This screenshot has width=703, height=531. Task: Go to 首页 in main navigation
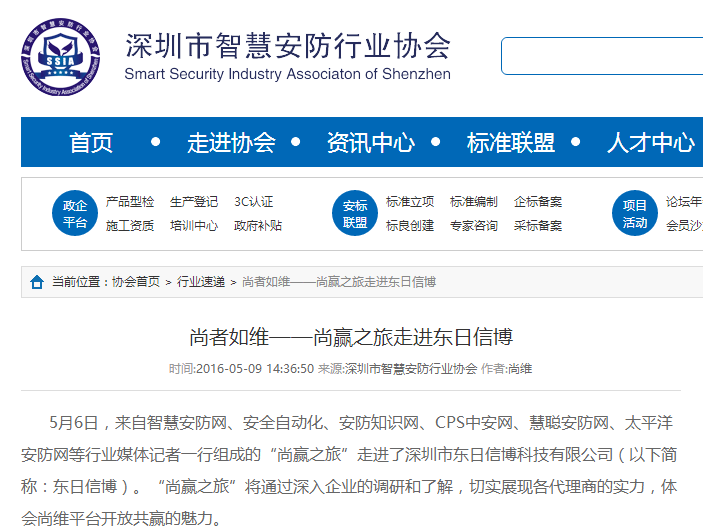coord(91,143)
